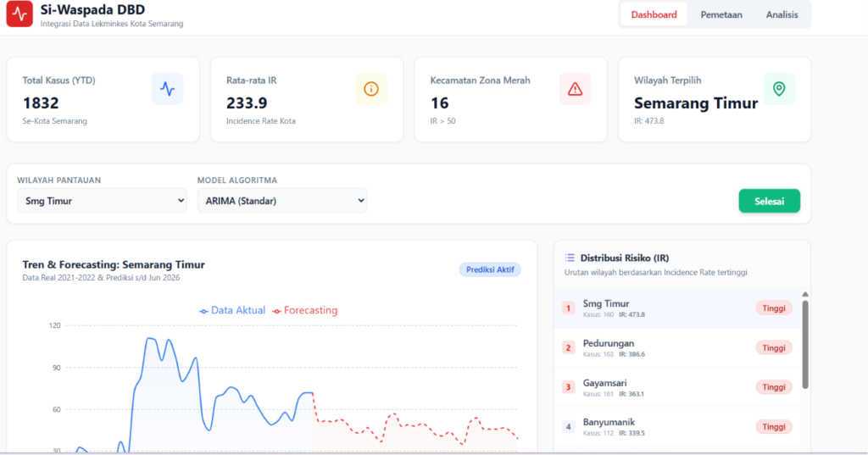Switch to the Pemetaan tab
Screen dimensions: 868x455
[721, 14]
